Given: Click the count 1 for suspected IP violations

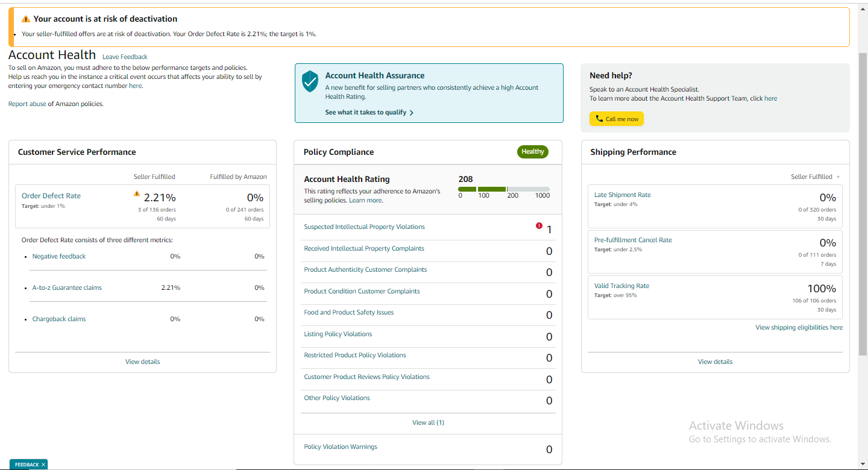Looking at the screenshot, I should (x=549, y=230).
